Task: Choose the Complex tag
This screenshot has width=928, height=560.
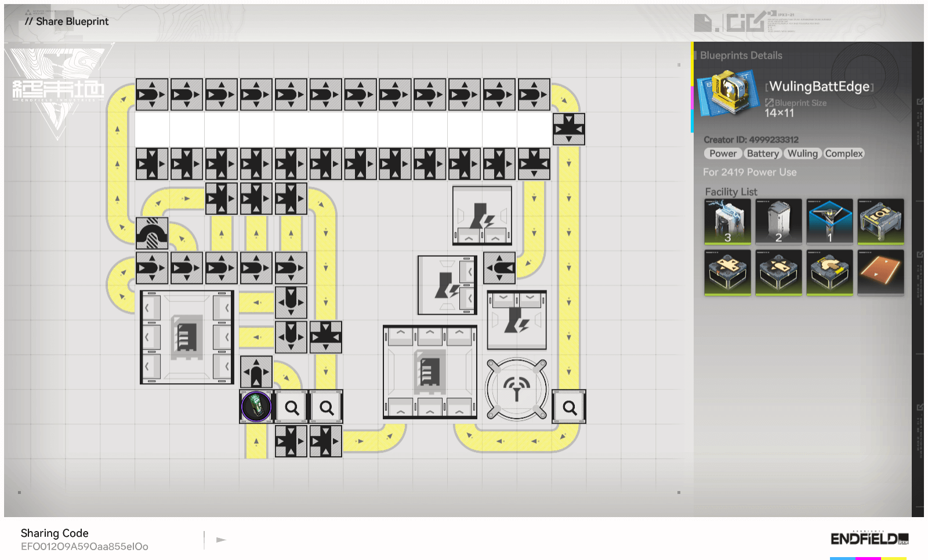Action: click(844, 154)
